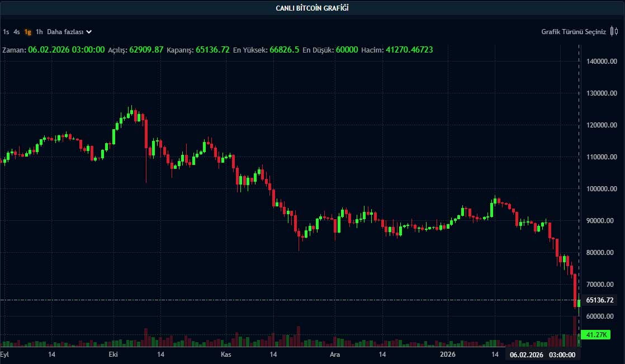
Task: Click the green 41.27K volume badge
Action: pos(597,335)
